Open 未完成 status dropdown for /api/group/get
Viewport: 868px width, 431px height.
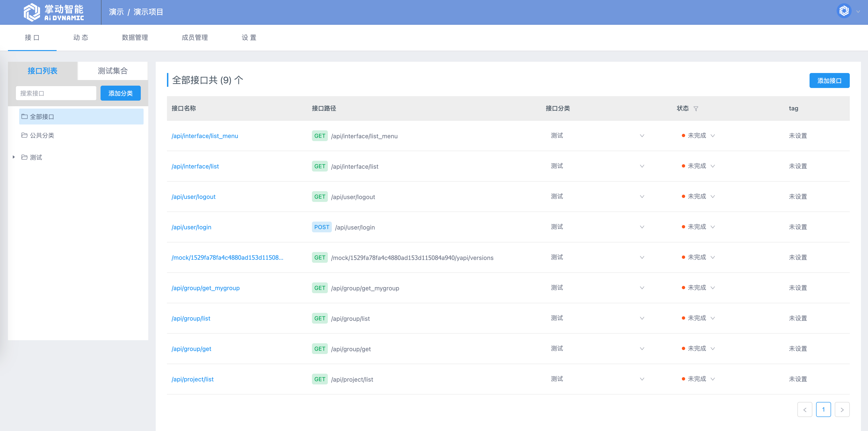click(713, 349)
